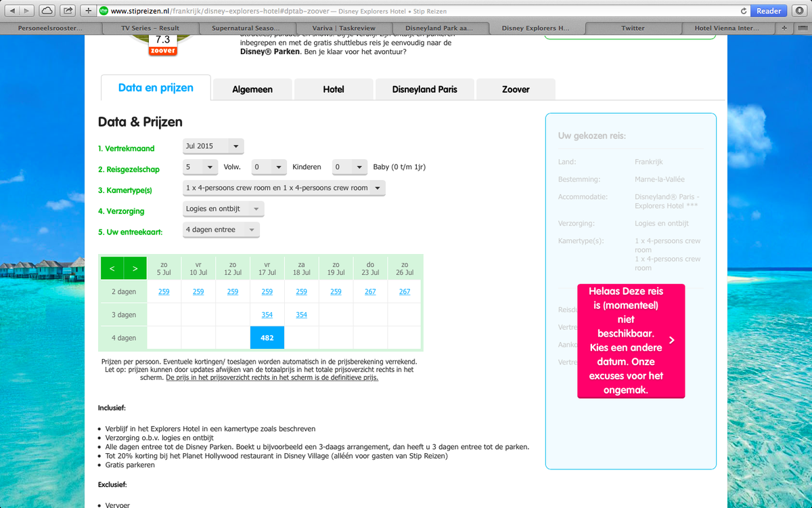Select price 259 for 19 Jul
This screenshot has width=812, height=508.
[336, 292]
